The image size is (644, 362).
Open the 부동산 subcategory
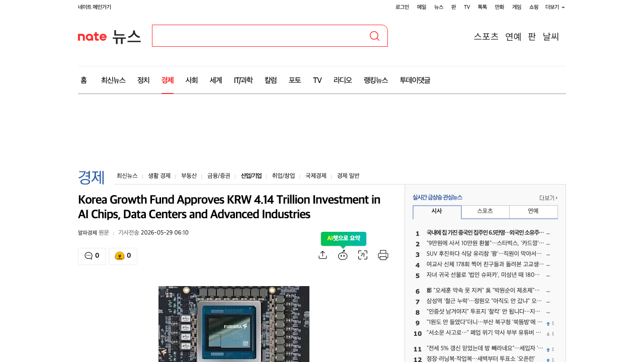click(x=189, y=176)
